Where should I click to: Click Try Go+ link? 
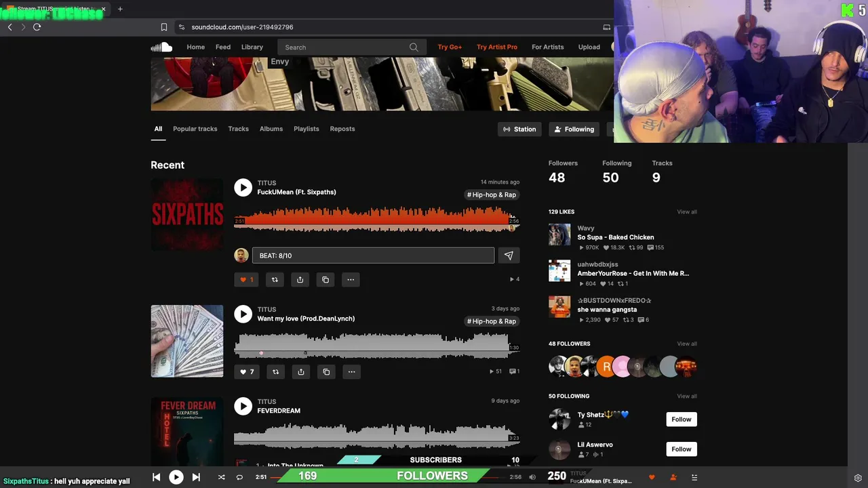pyautogui.click(x=450, y=47)
